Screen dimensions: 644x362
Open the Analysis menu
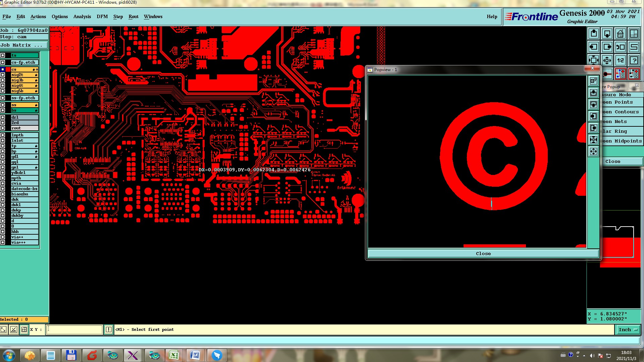[x=82, y=16]
